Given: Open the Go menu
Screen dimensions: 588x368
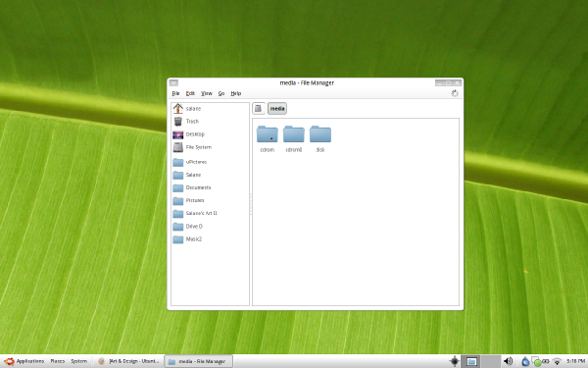Looking at the screenshot, I should [221, 93].
